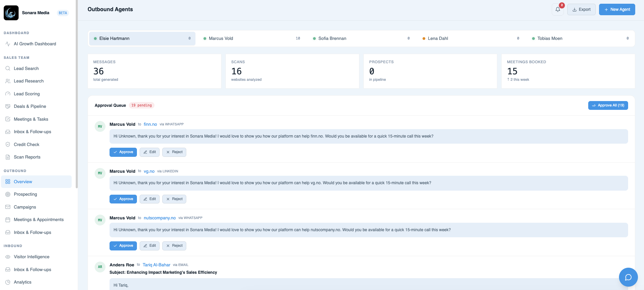Click the Scan Reports document icon

[8, 157]
